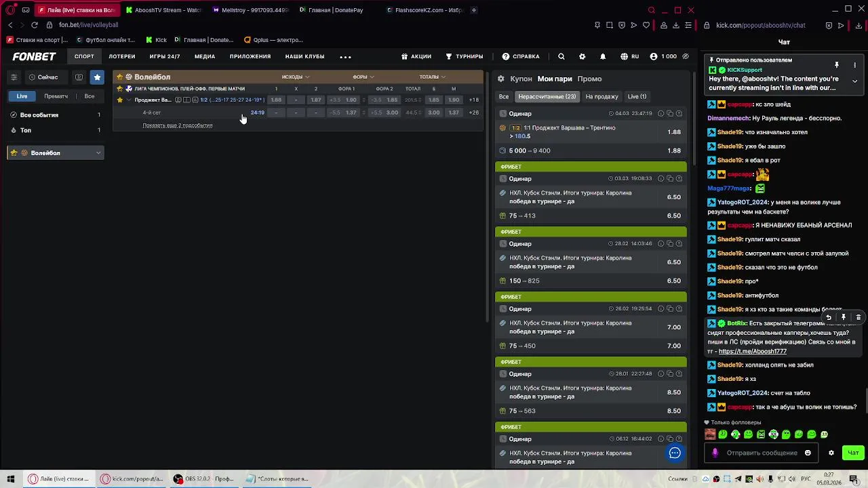Viewport: 868px width, 488px height.
Task: Open +18 additional markets for the match
Action: click(x=474, y=100)
